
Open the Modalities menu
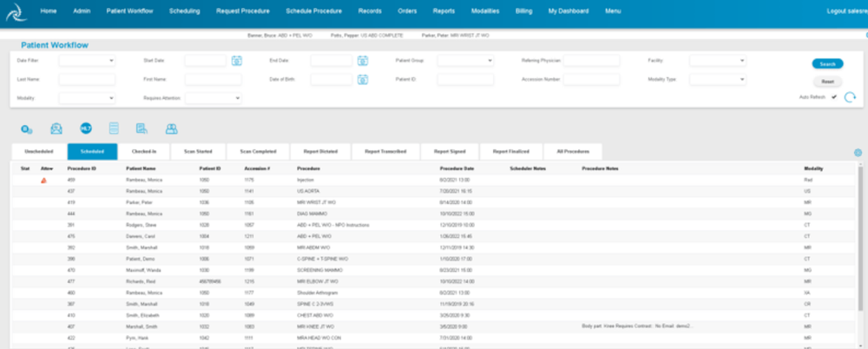click(485, 11)
